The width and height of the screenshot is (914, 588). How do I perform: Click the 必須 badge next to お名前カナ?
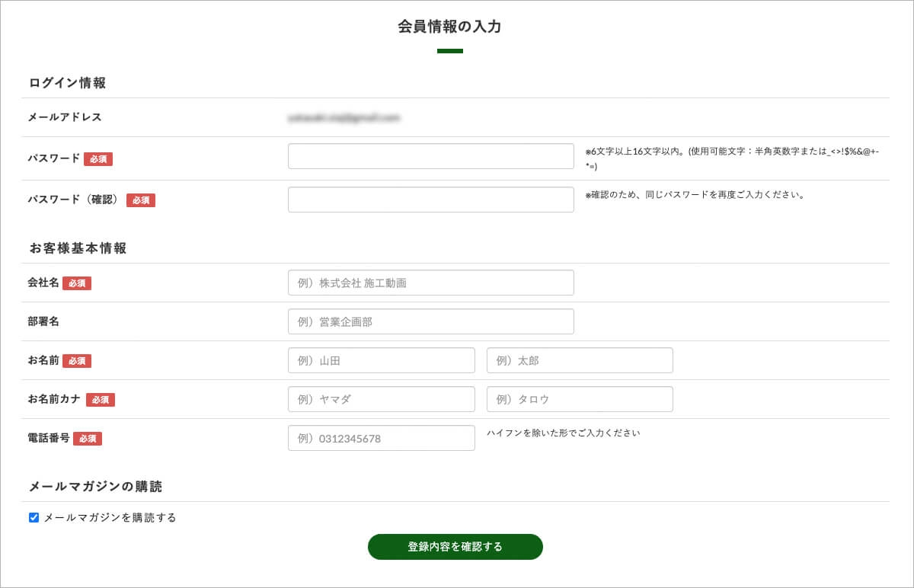point(101,400)
